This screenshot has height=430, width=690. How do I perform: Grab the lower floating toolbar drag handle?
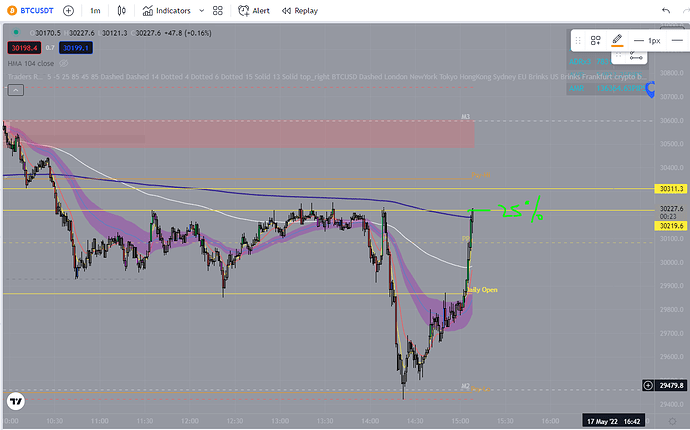(x=618, y=55)
